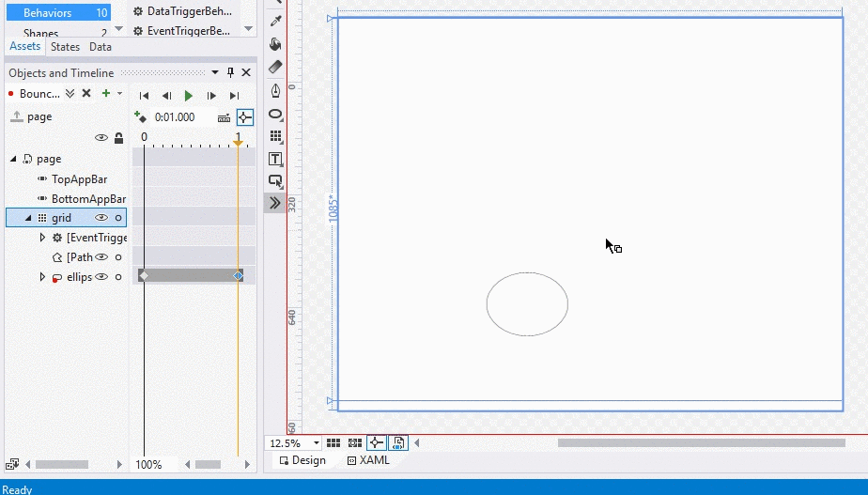Expand the EventTrigger tree node
The height and width of the screenshot is (495, 868).
[x=42, y=238]
